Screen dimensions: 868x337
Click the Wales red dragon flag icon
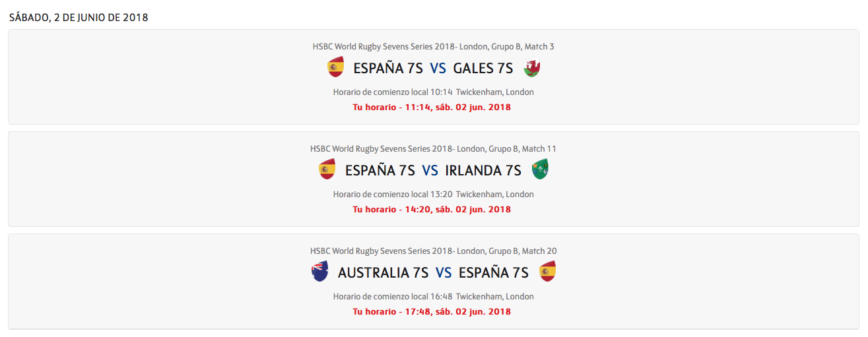531,67
